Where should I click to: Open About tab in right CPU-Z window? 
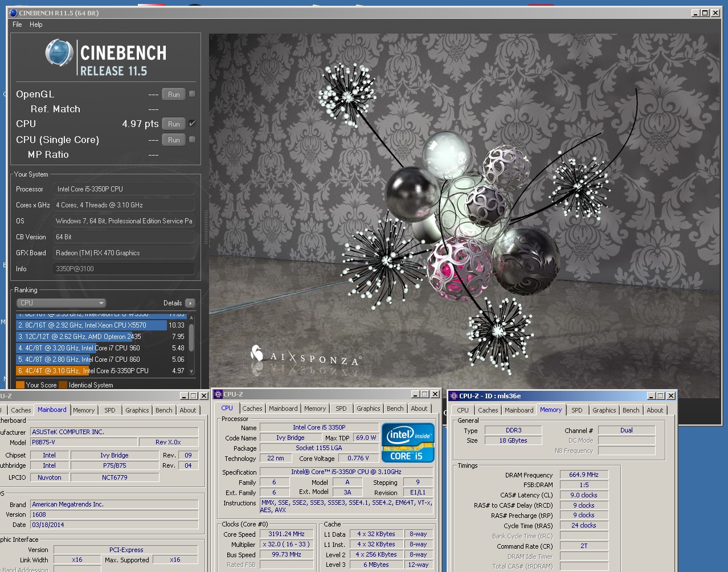(x=655, y=410)
